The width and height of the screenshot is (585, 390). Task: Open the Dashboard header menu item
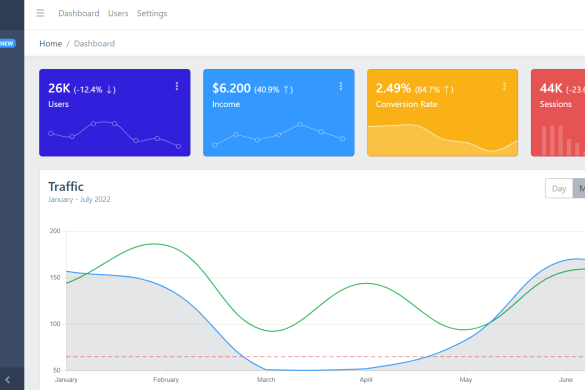click(x=79, y=13)
